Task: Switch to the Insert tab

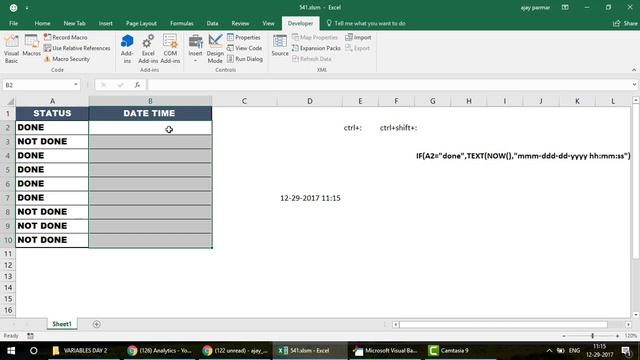Action: click(105, 23)
